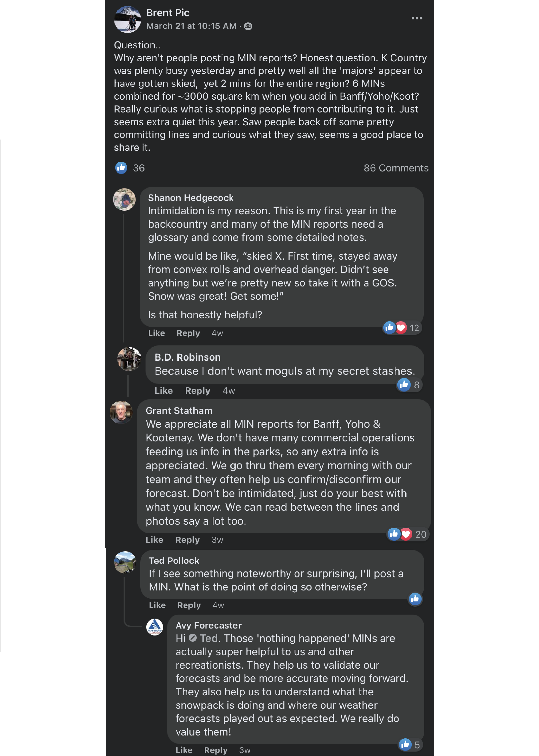Open the March 21 at 10:15 AM timestamp
The height and width of the screenshot is (756, 539).
(x=191, y=26)
